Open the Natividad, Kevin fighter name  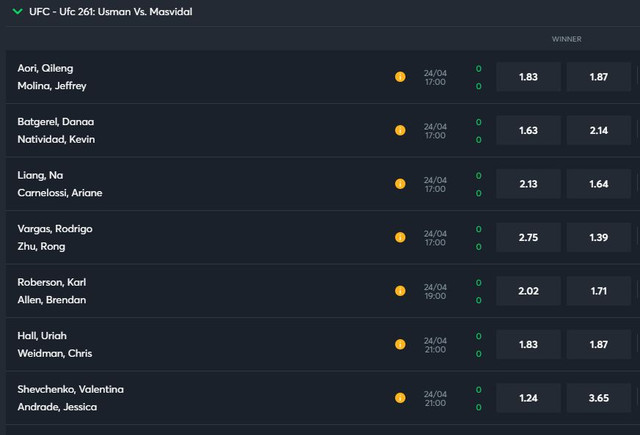pos(56,139)
